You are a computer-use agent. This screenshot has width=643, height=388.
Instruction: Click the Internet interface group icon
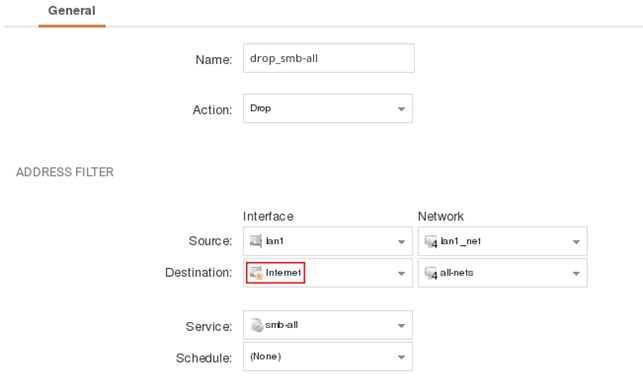coord(256,273)
